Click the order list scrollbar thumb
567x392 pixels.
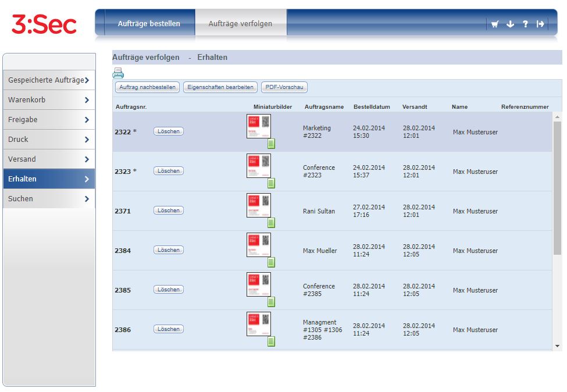557,188
